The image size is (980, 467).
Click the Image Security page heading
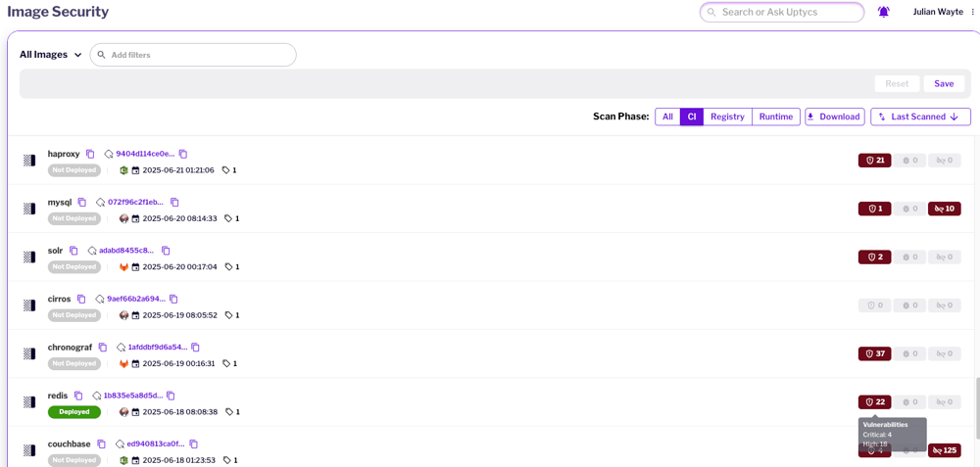(x=58, y=12)
